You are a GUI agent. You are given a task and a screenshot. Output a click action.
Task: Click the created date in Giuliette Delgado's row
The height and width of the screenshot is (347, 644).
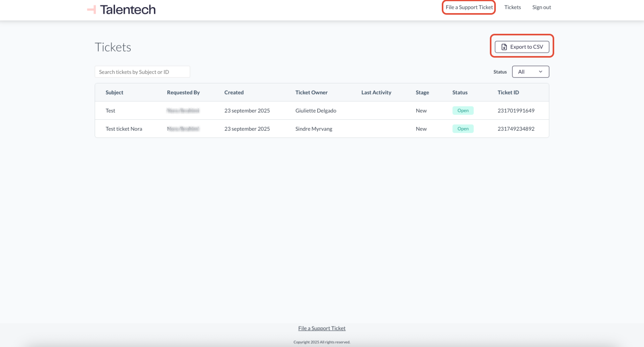[x=247, y=111]
